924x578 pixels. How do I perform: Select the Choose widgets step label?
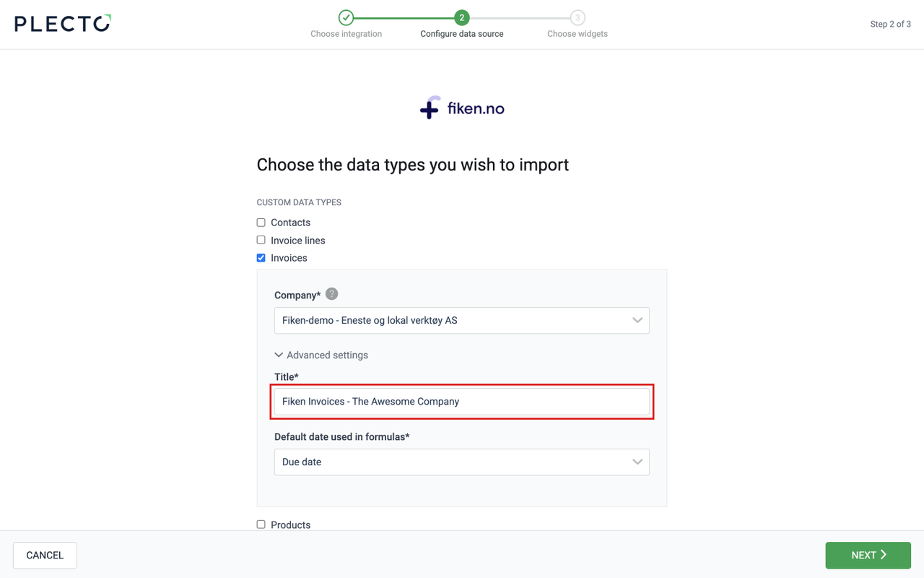(x=577, y=34)
